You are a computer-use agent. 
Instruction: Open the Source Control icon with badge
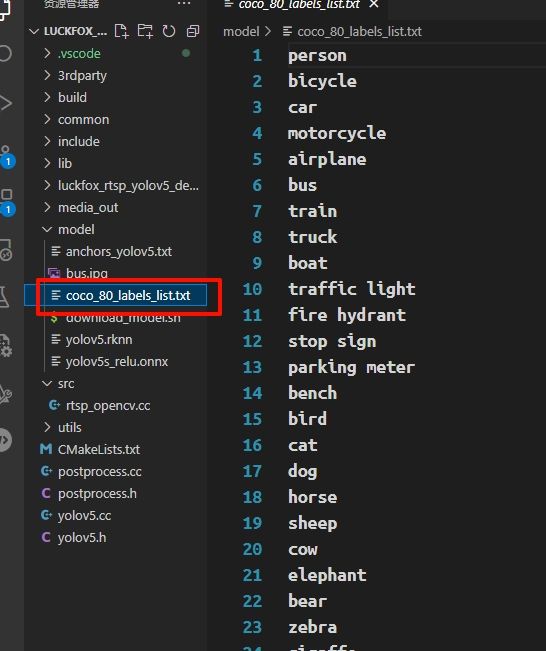coord(7,156)
